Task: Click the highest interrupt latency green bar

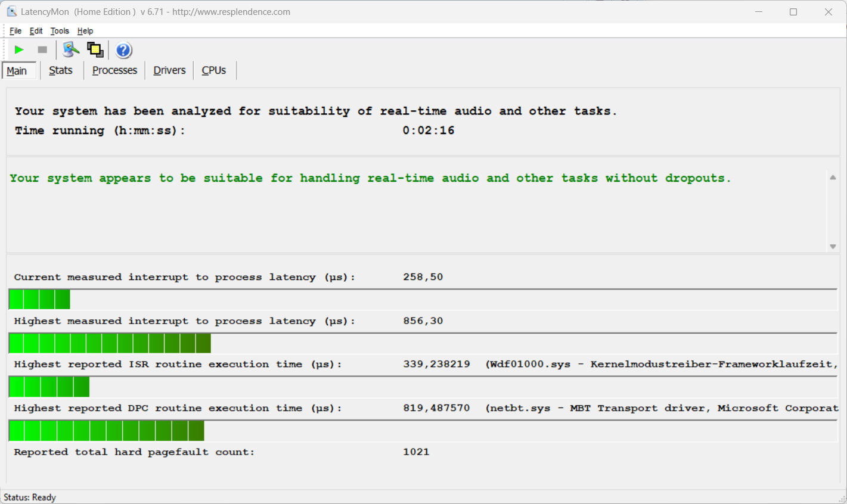Action: 110,343
